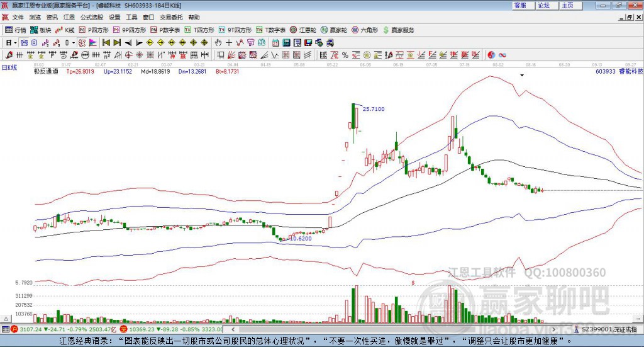Click the chart time marker triangle
This screenshot has height=347, width=644.
pyautogui.click(x=522, y=76)
